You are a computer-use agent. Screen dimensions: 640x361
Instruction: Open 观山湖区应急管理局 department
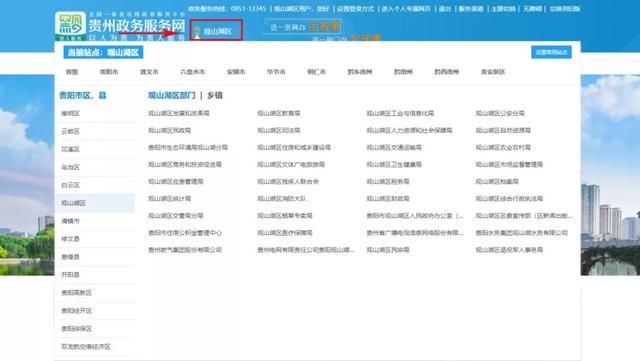click(x=176, y=182)
